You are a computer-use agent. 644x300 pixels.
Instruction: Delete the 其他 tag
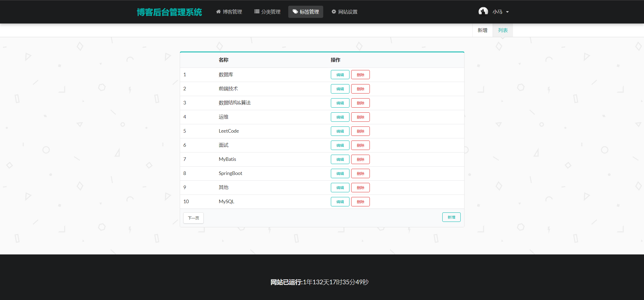(360, 187)
